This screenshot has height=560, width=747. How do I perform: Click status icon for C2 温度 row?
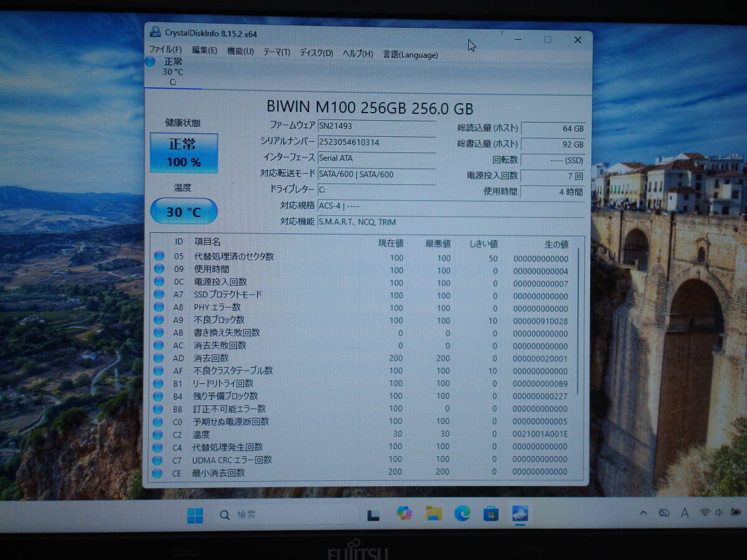[x=159, y=434]
